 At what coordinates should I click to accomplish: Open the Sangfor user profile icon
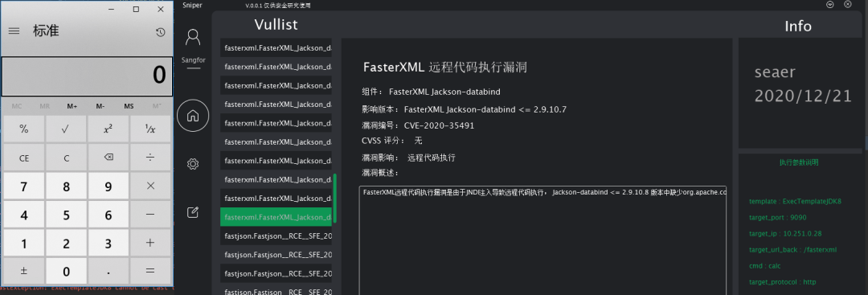tap(193, 38)
